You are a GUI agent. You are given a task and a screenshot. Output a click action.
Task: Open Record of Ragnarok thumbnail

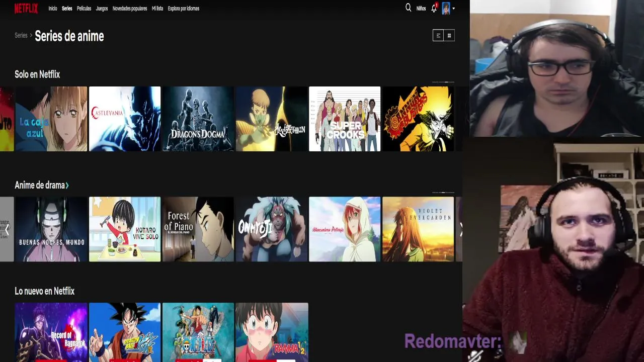51,332
